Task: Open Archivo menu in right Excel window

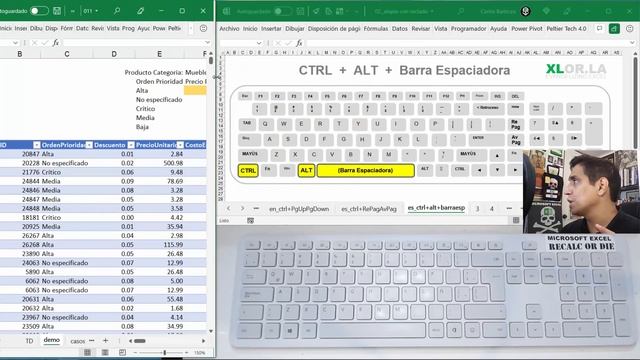Action: click(x=229, y=29)
